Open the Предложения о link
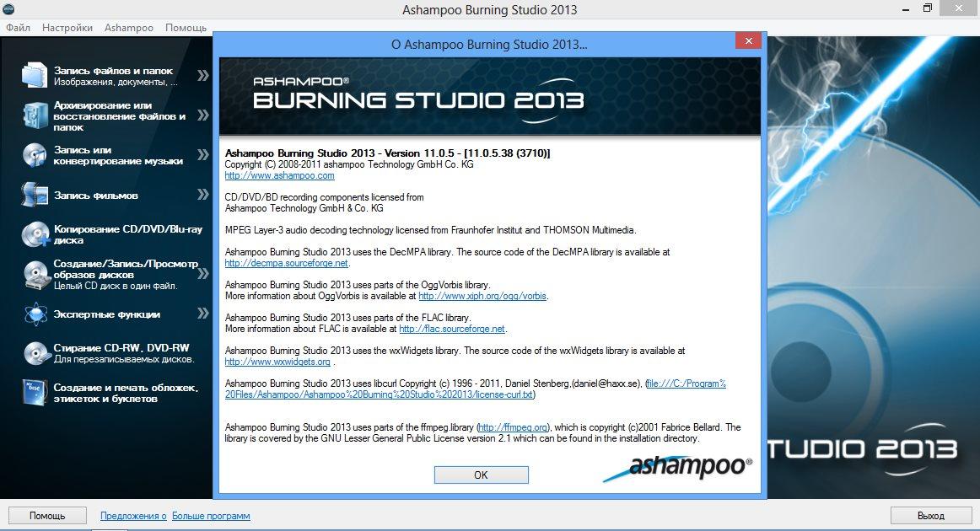The width and height of the screenshot is (980, 531). pos(134,516)
